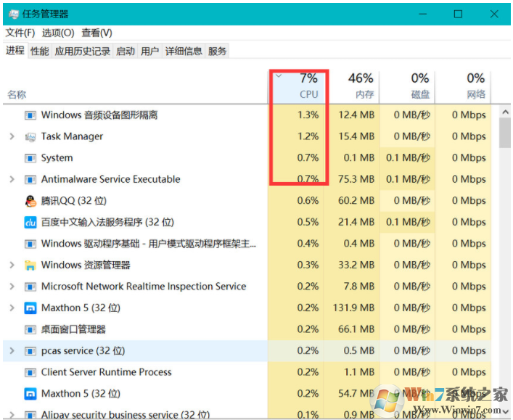Open the 启动 tab
This screenshot has height=420, width=513.
(126, 51)
